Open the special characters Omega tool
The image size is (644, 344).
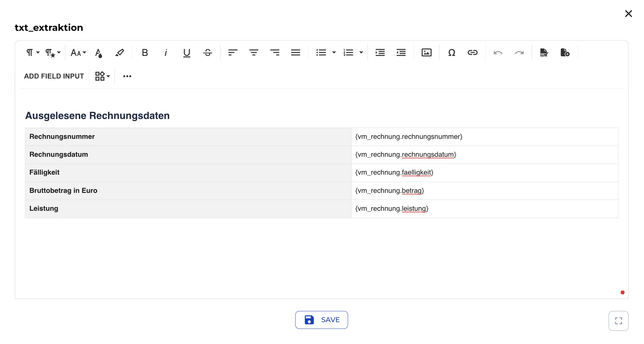[x=452, y=52]
